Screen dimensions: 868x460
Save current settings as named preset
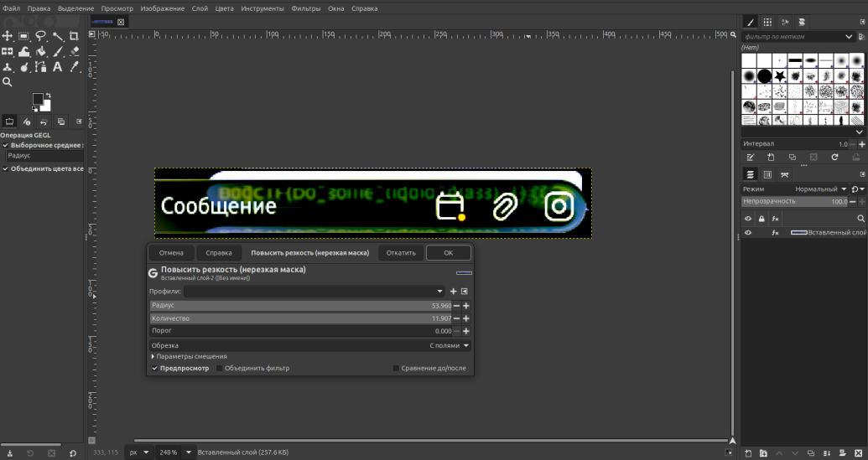[x=454, y=292]
